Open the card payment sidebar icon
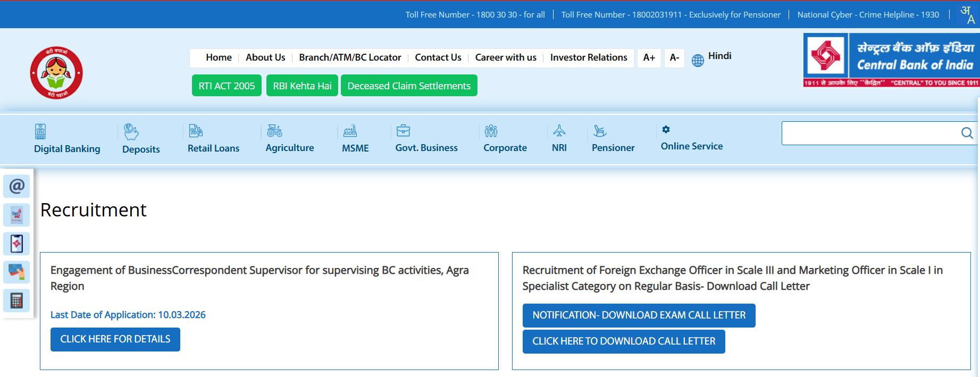The image size is (980, 377). click(x=16, y=272)
